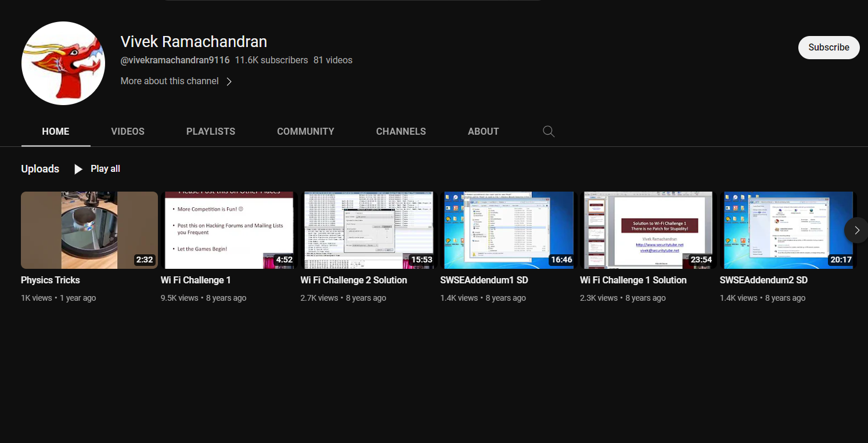Click the Wi Fi Challenge 1 Solution title

coord(633,280)
